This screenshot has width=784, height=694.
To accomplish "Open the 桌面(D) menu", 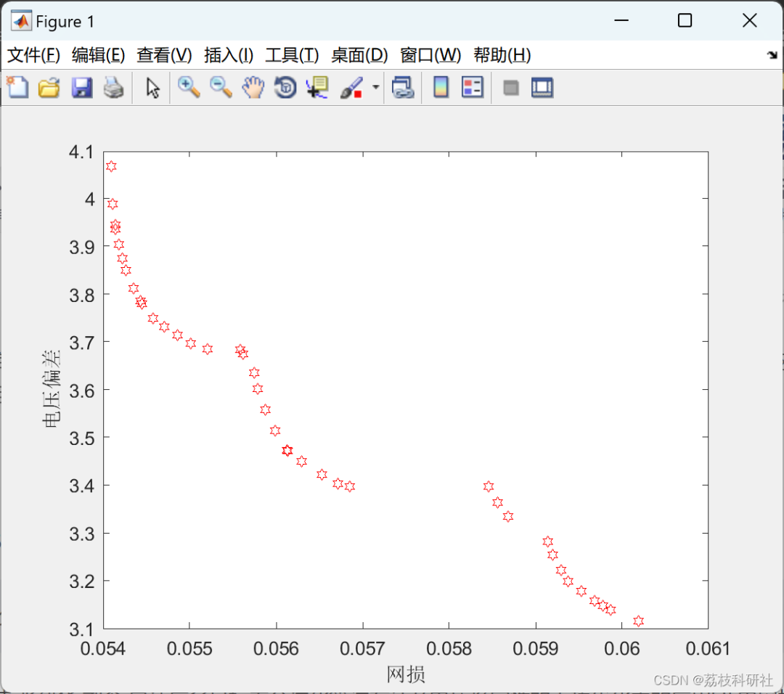I will click(x=359, y=55).
